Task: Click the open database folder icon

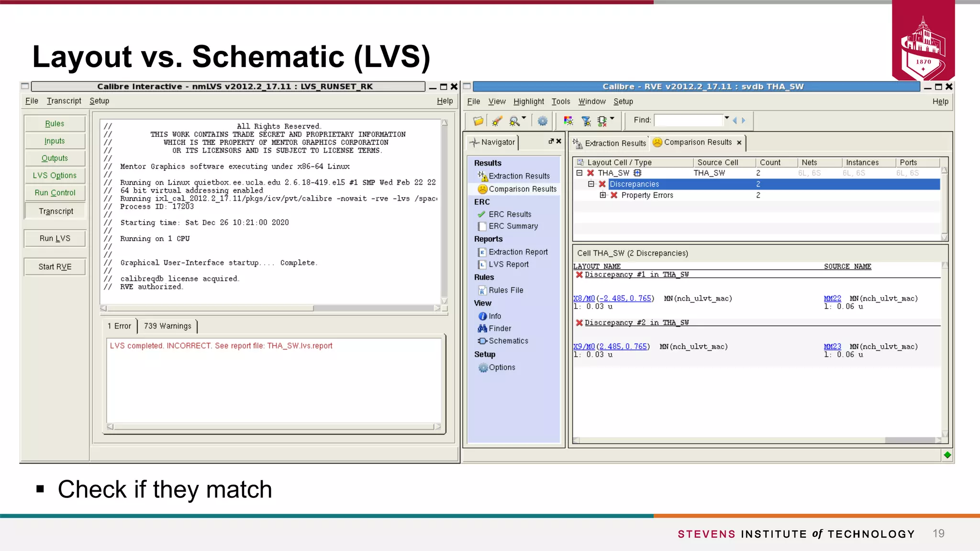Action: 478,121
